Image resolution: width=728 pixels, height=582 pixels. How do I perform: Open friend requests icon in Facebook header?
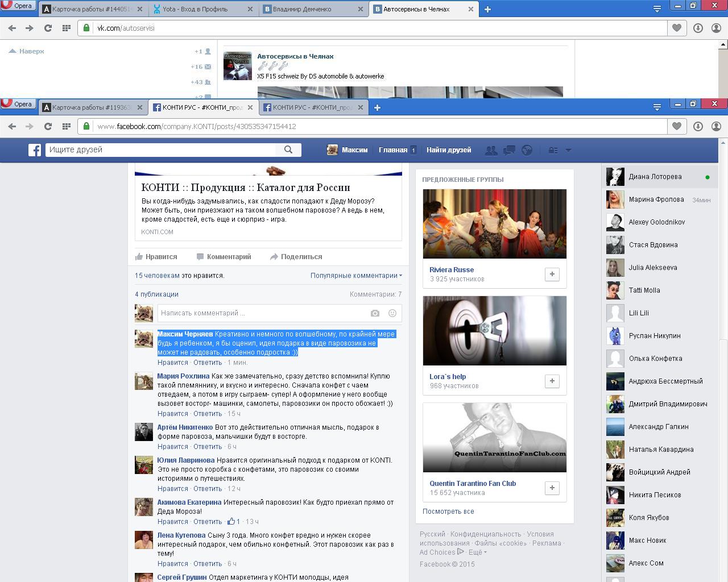[x=491, y=151]
